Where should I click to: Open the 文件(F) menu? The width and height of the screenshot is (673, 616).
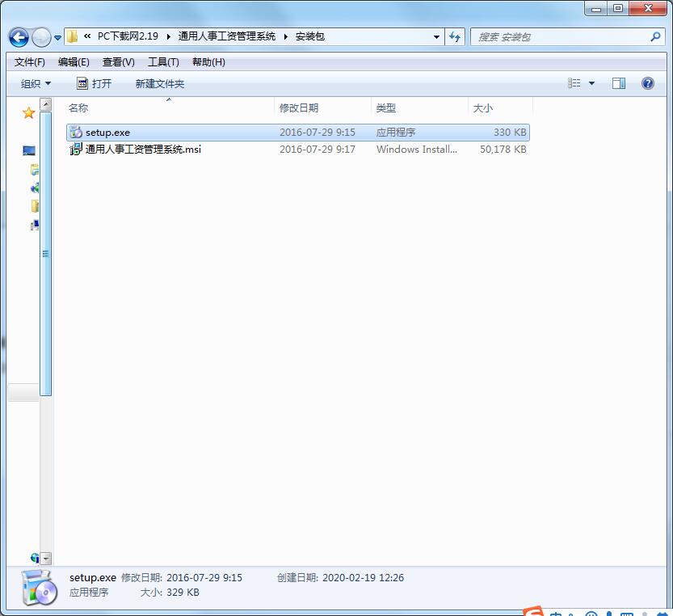30,62
